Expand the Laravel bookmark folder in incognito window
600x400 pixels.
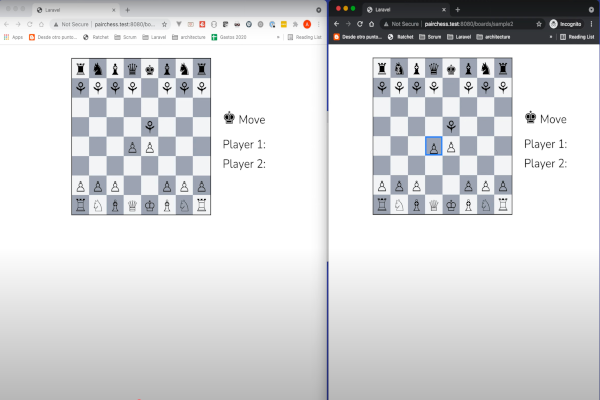click(459, 37)
